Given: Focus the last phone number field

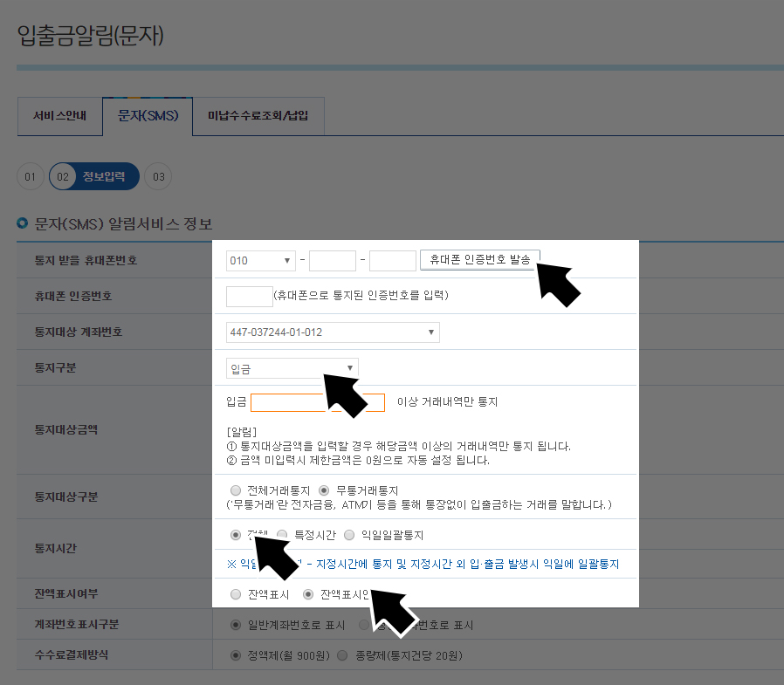Looking at the screenshot, I should (393, 260).
